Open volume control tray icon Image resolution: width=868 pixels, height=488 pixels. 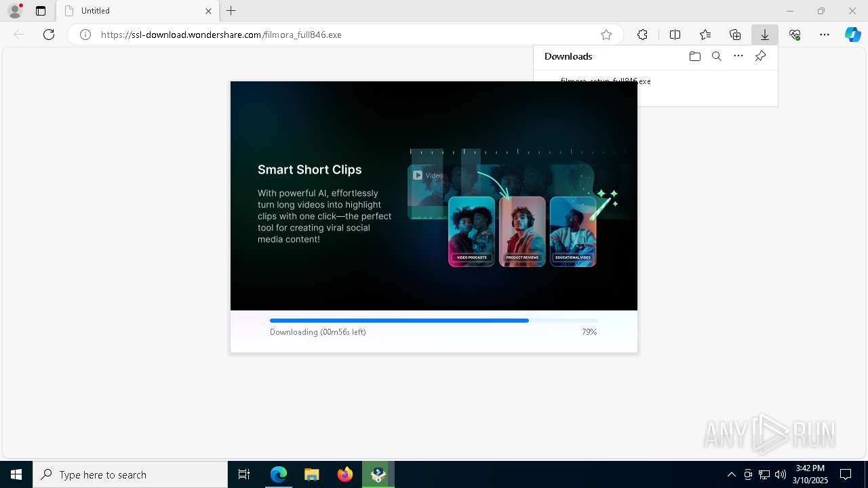pos(780,474)
